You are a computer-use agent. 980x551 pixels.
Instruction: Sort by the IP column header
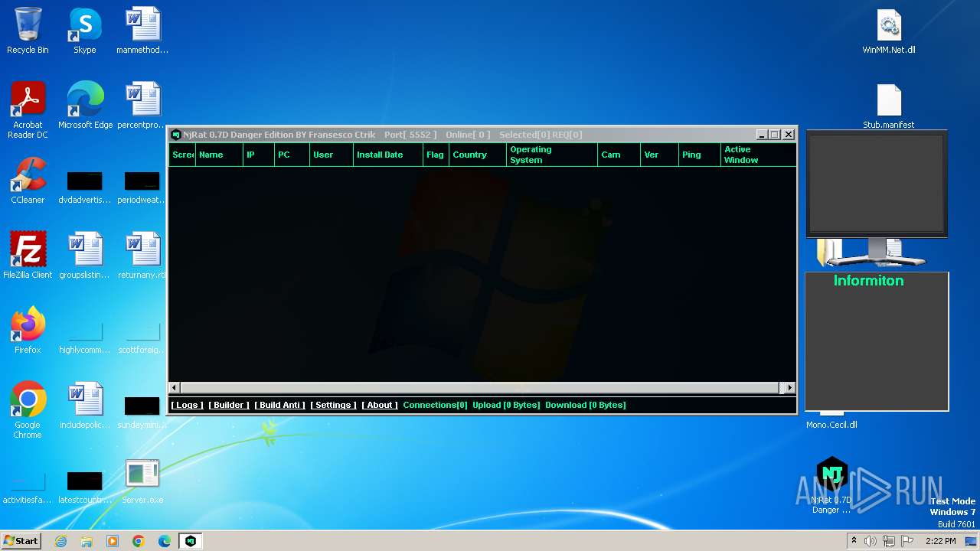point(259,155)
